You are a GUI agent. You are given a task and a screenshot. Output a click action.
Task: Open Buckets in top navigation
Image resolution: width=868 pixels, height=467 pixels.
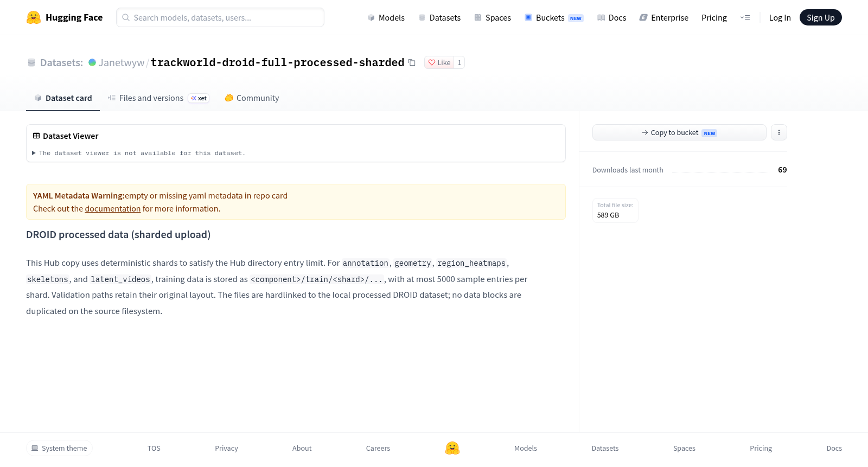click(554, 17)
